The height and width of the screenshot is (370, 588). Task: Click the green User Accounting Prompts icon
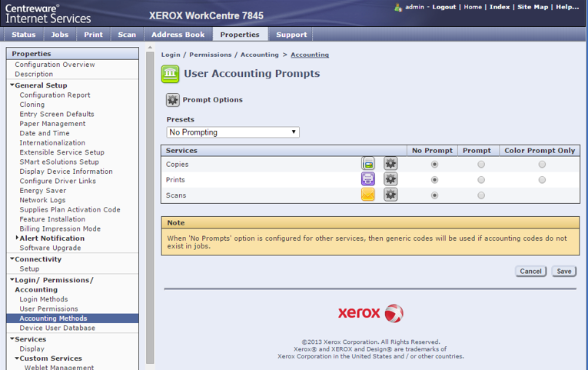pos(170,74)
